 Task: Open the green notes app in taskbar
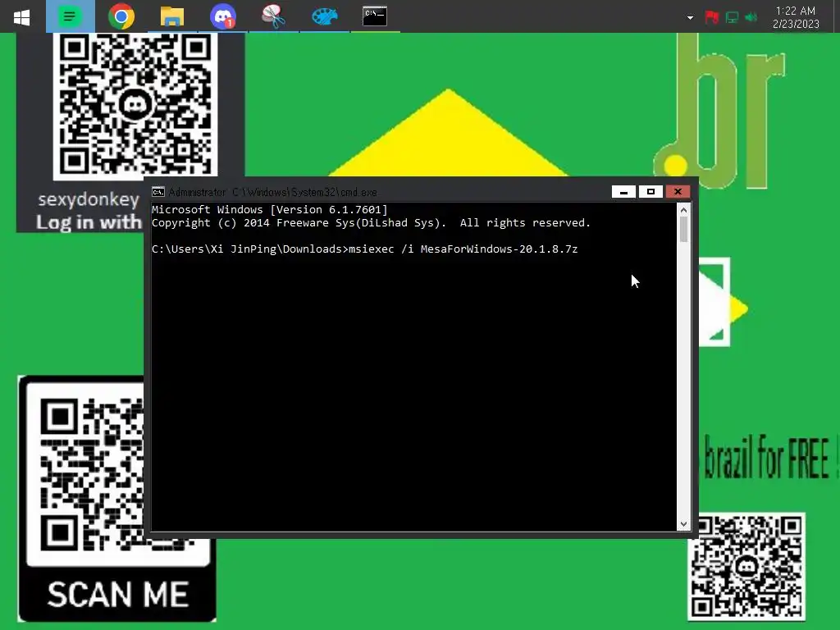click(71, 16)
